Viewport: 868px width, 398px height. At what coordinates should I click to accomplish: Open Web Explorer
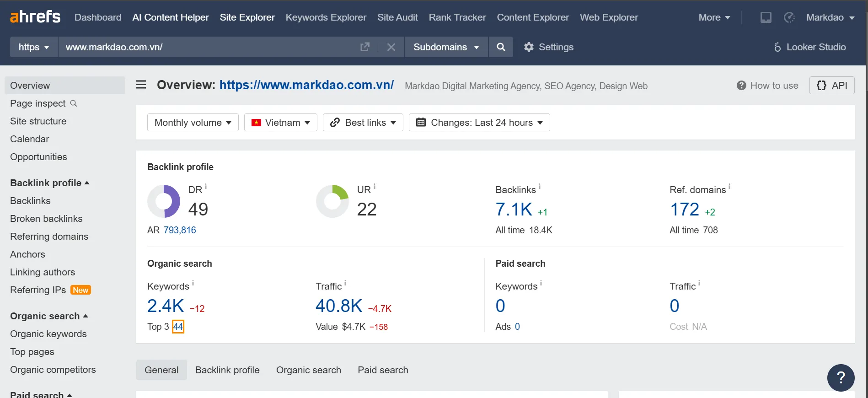[x=609, y=17]
